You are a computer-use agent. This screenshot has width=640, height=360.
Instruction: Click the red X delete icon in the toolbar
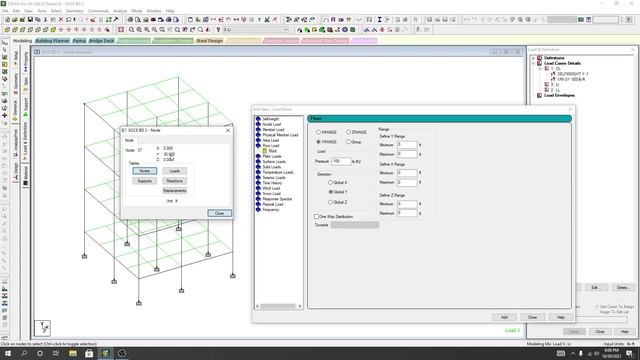click(61, 20)
